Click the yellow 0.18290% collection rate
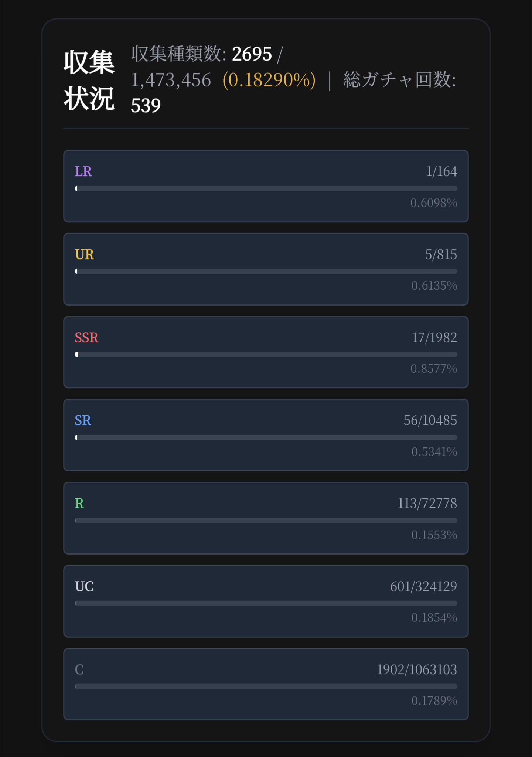532x757 pixels. pyautogui.click(x=269, y=80)
